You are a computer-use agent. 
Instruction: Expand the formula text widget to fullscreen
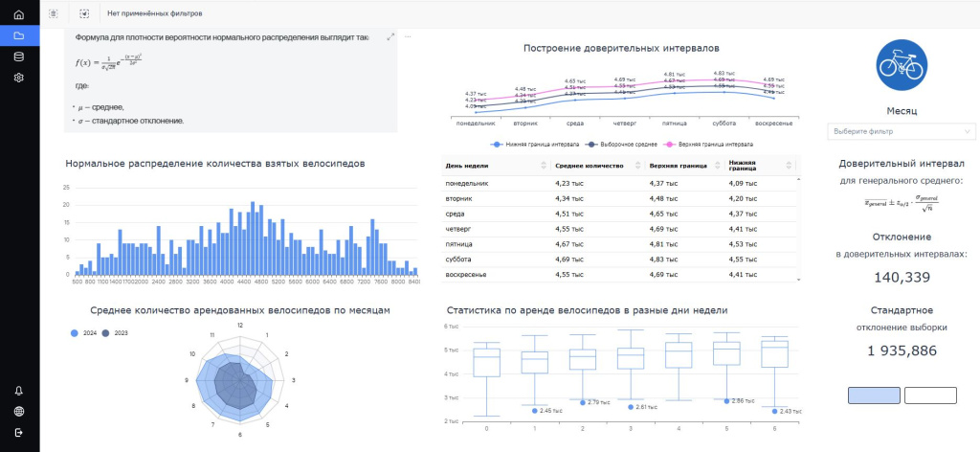click(390, 37)
